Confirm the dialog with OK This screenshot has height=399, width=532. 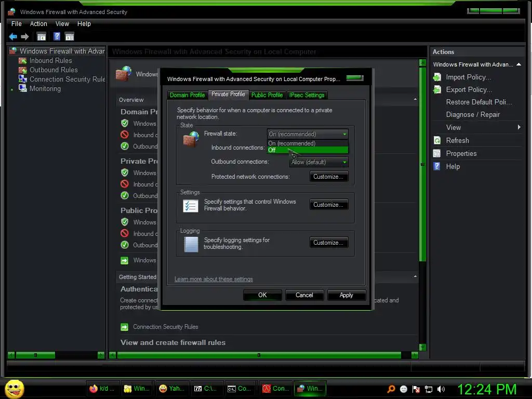[x=262, y=295]
